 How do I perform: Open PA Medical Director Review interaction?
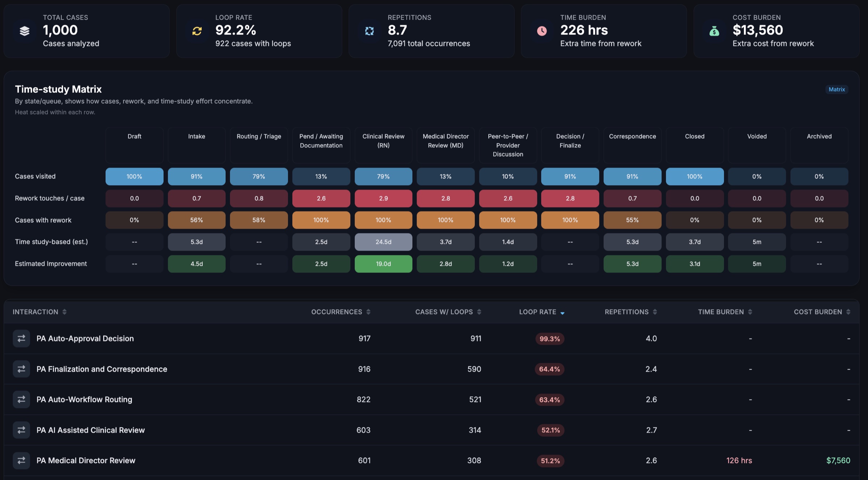tap(86, 460)
